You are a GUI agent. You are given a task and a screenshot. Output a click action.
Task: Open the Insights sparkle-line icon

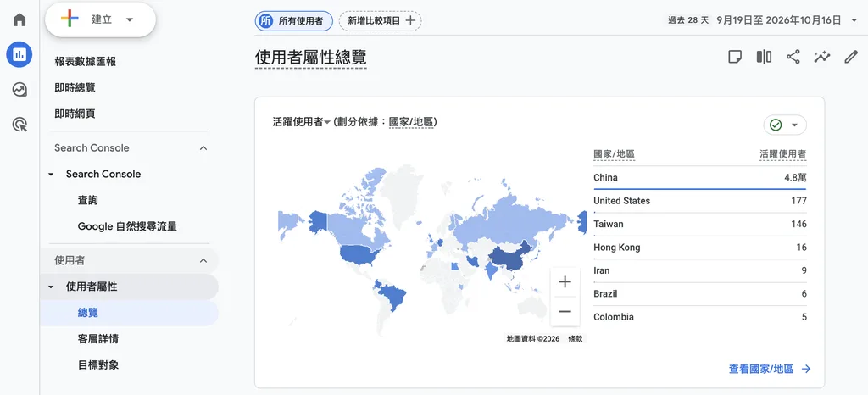[x=822, y=57]
